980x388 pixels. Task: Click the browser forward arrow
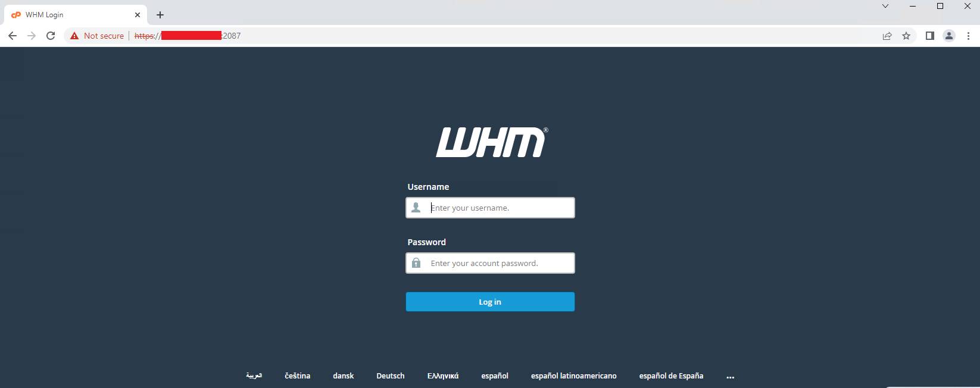point(32,36)
